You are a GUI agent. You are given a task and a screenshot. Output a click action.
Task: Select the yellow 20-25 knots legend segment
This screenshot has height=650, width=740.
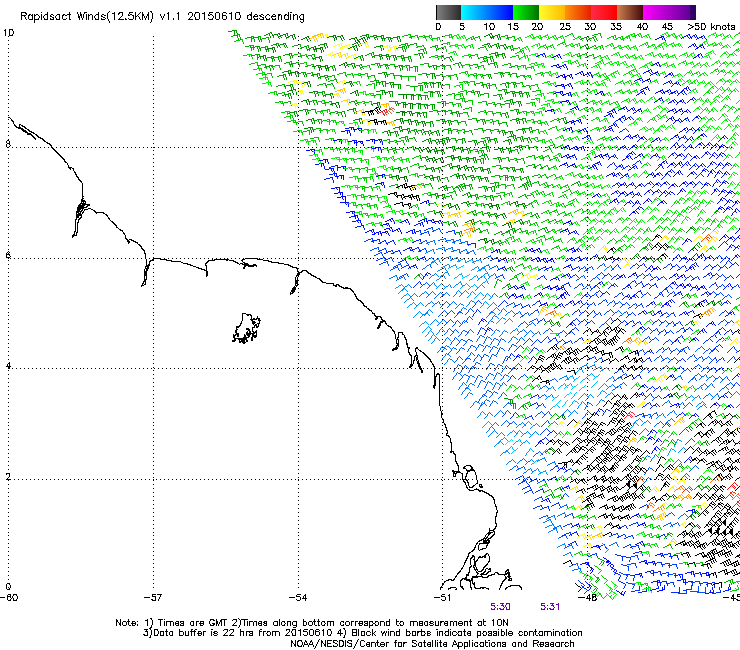552,12
